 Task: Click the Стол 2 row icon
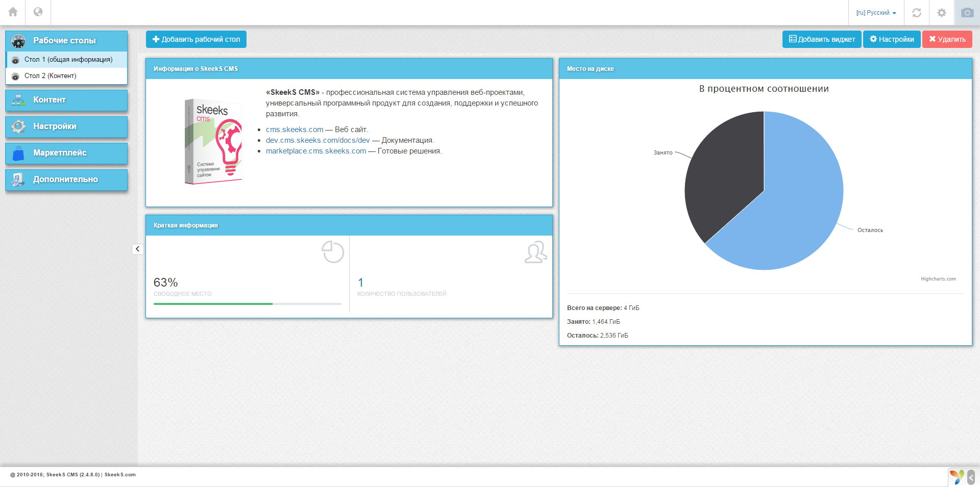(x=15, y=76)
